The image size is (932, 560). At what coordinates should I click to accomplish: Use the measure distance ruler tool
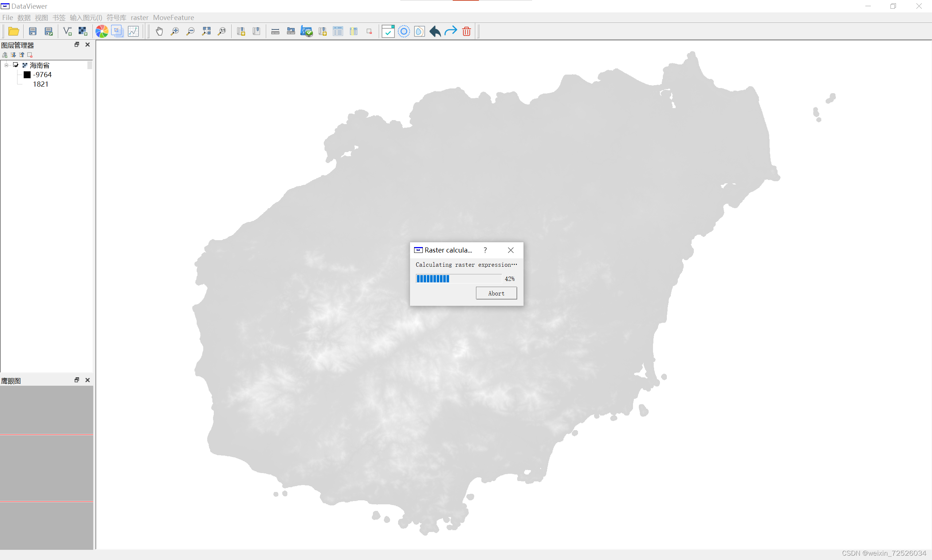(x=275, y=31)
